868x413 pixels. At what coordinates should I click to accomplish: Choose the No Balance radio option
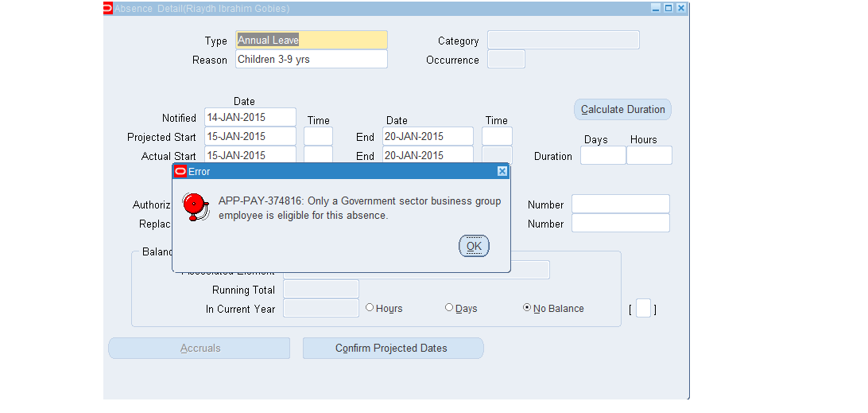tap(527, 307)
